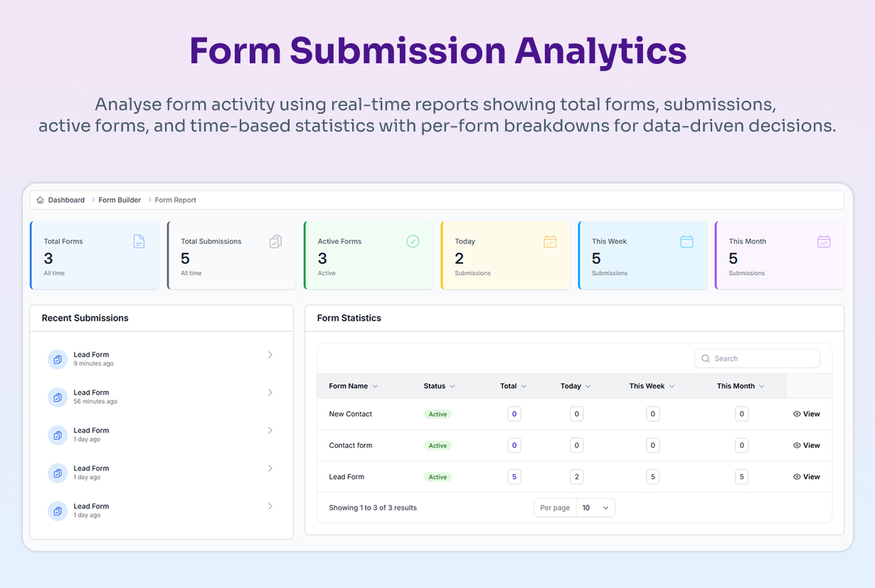Open the Per page dropdown
This screenshot has width=875, height=588.
[596, 508]
